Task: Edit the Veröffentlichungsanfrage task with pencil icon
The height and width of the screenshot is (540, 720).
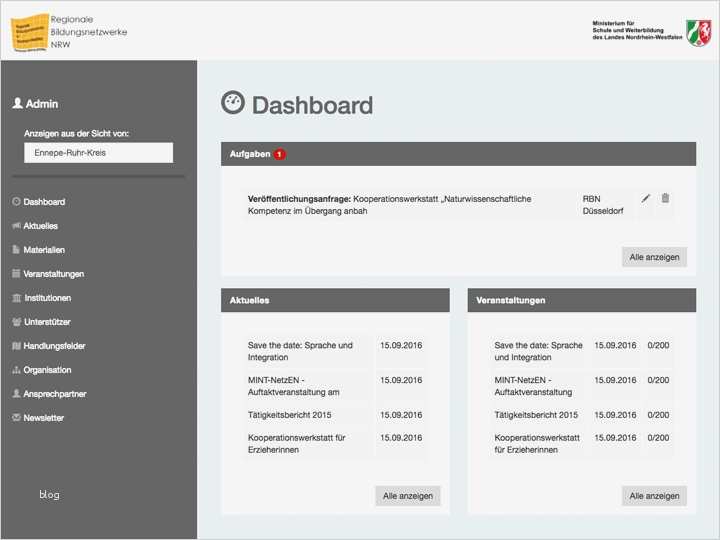Action: point(646,198)
